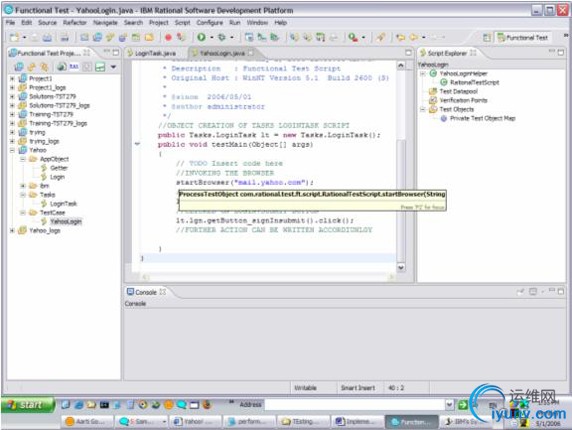Screen dimensions: 572x430
Task: Click the 'tas' icon in Functional Test Projects toolbar
Action: [74, 67]
